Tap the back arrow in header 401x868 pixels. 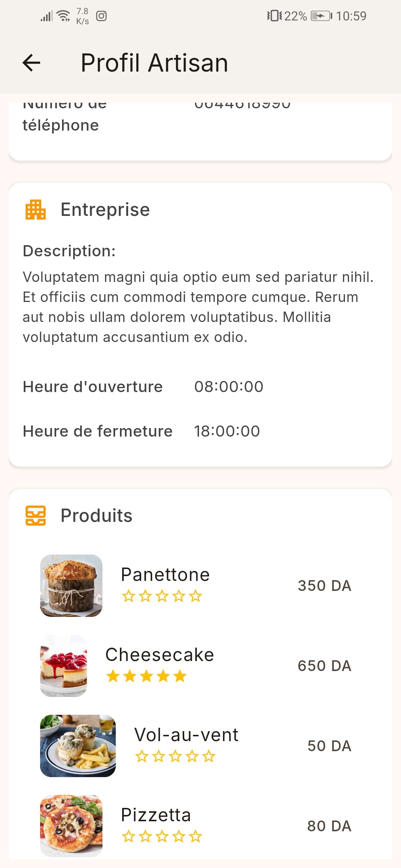click(32, 63)
